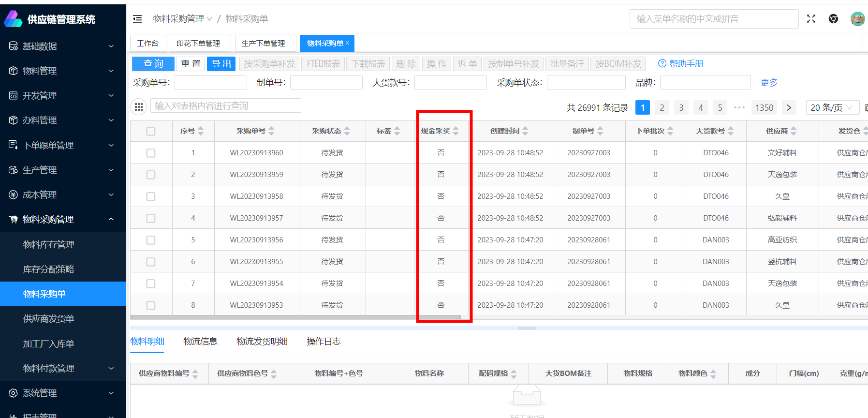Check the row for WL20230913960

[x=151, y=153]
